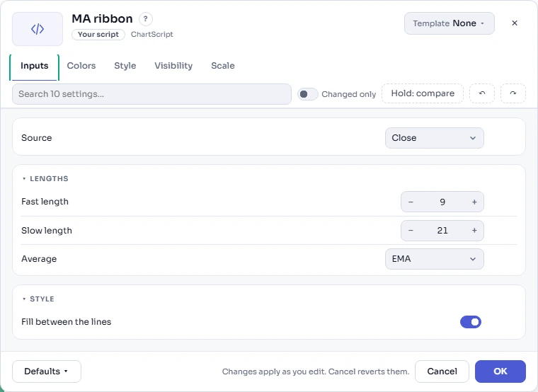Open the Average EMA dropdown
538x392 pixels.
point(435,259)
